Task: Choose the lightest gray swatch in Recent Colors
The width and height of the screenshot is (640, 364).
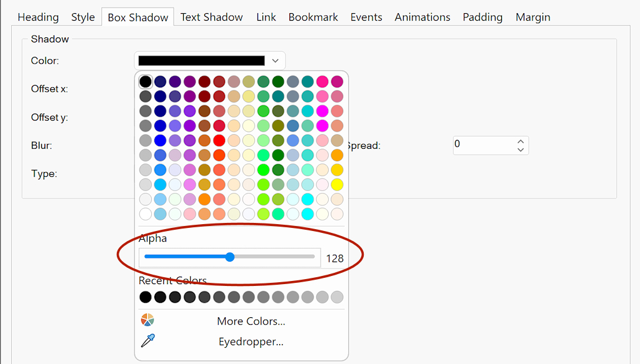Action: [337, 297]
